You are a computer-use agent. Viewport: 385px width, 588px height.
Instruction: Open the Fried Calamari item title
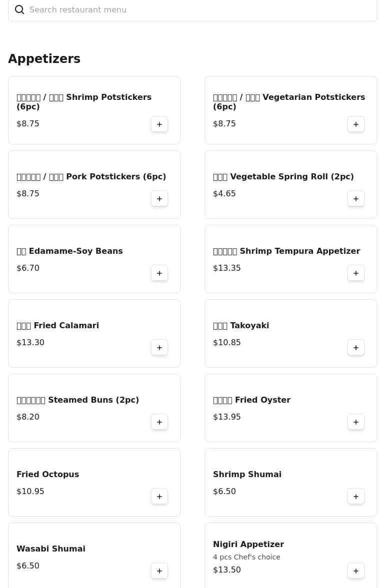click(58, 326)
